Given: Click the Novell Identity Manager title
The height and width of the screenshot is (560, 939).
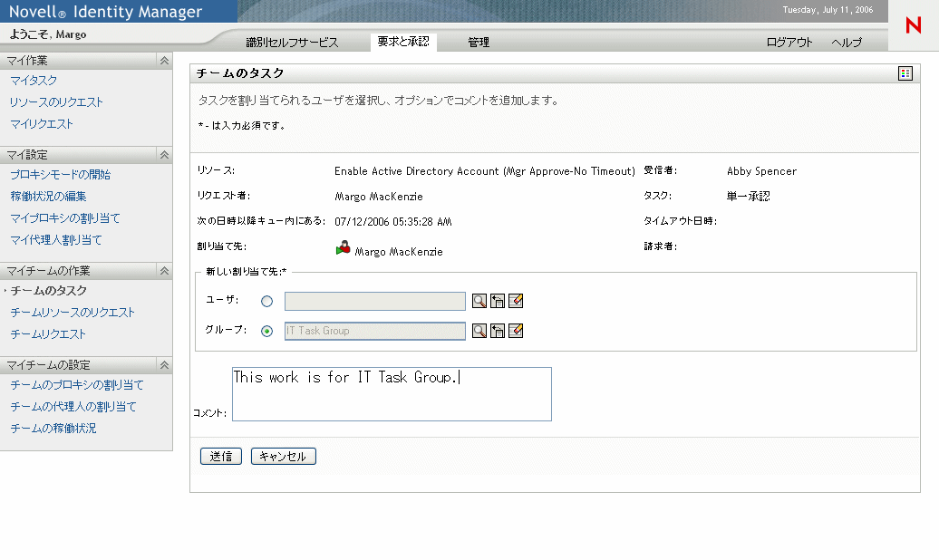Looking at the screenshot, I should [x=105, y=12].
